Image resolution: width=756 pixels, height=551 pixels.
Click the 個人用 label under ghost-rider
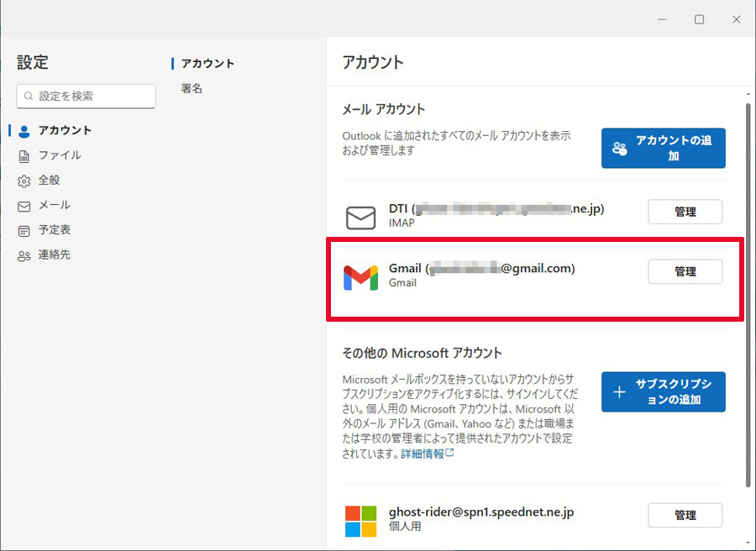pyautogui.click(x=405, y=527)
